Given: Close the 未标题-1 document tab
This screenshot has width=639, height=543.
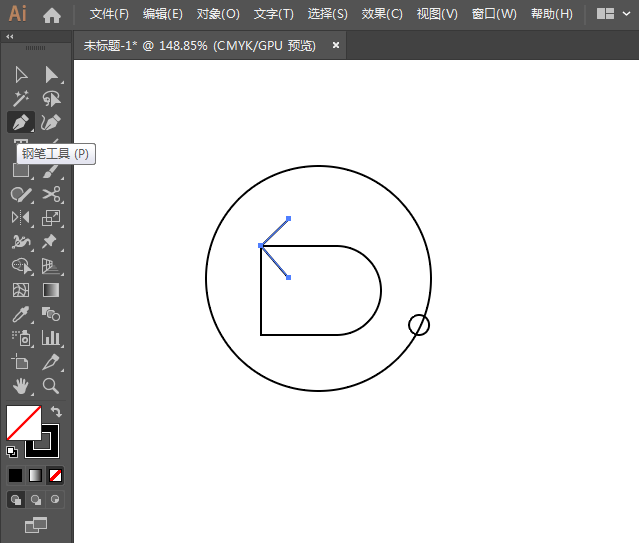Looking at the screenshot, I should tap(336, 45).
